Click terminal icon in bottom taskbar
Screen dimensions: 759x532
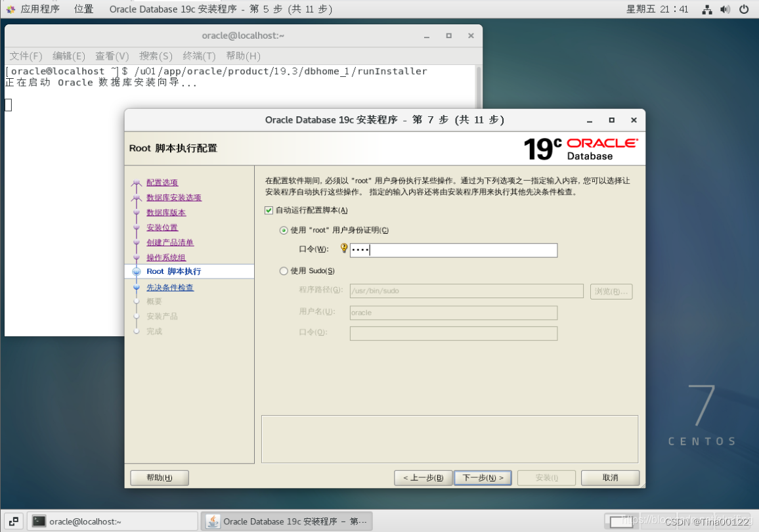click(39, 521)
